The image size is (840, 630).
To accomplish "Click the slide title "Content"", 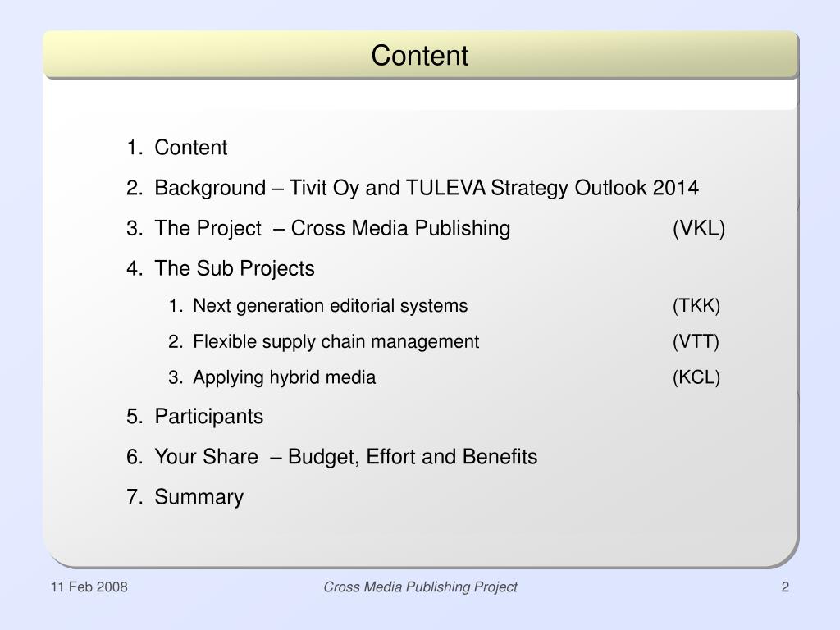I will (x=419, y=55).
